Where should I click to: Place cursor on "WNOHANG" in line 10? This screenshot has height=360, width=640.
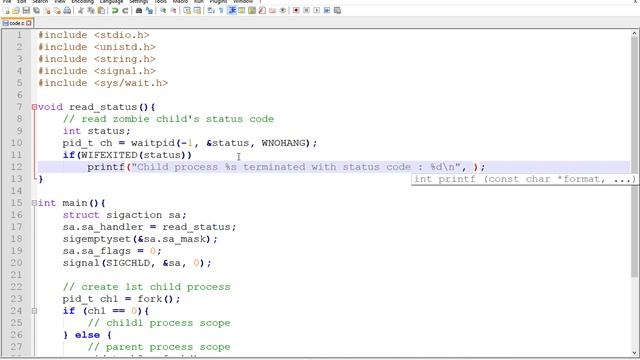(283, 143)
